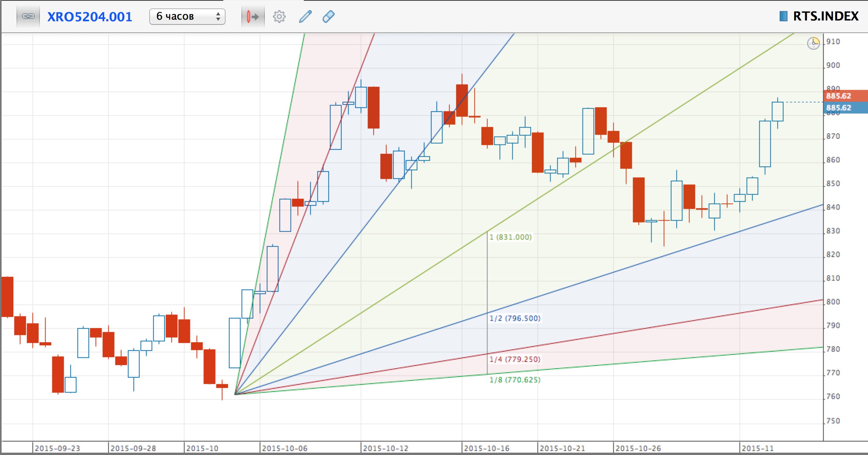The image size is (868, 455).
Task: Open chart settings gear icon
Action: [x=279, y=17]
